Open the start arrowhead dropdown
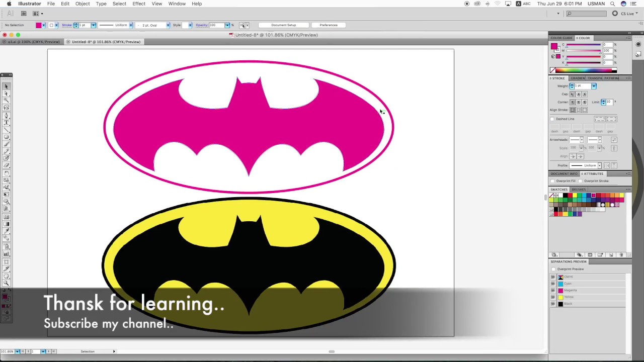The image size is (644, 362). tap(581, 140)
